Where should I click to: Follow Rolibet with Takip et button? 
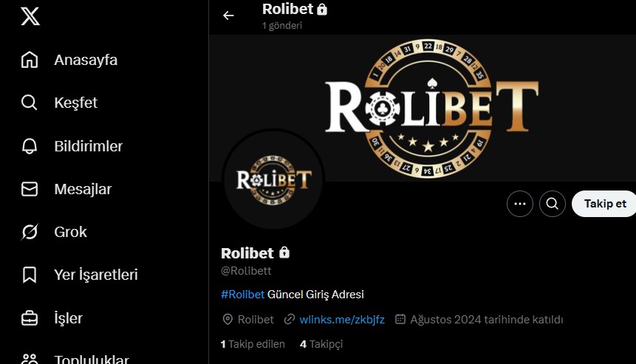(x=603, y=204)
